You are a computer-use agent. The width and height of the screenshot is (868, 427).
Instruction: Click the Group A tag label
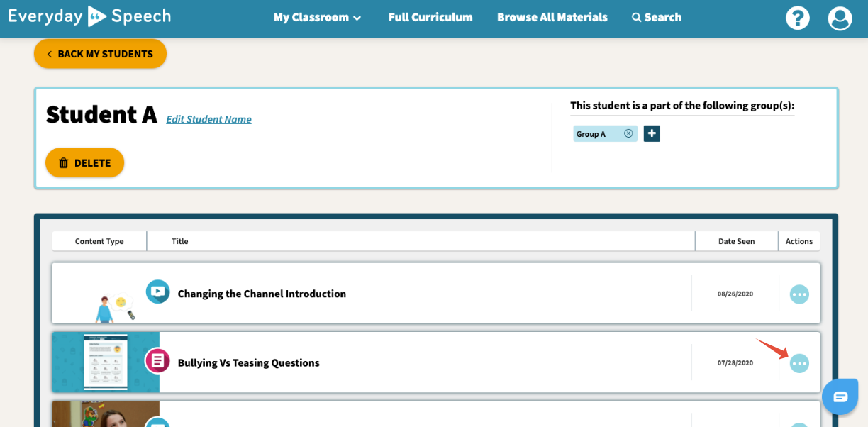click(591, 134)
